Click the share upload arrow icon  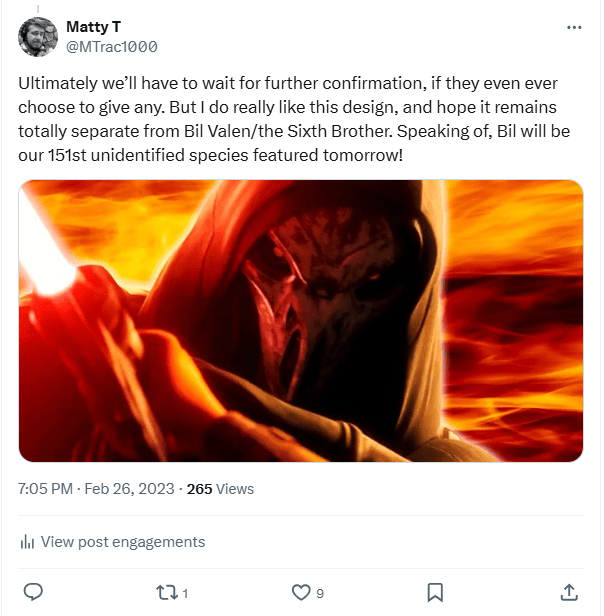coord(569,592)
